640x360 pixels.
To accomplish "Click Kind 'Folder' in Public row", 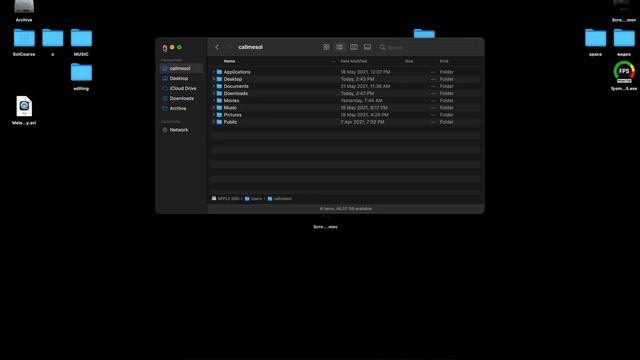I will point(447,122).
